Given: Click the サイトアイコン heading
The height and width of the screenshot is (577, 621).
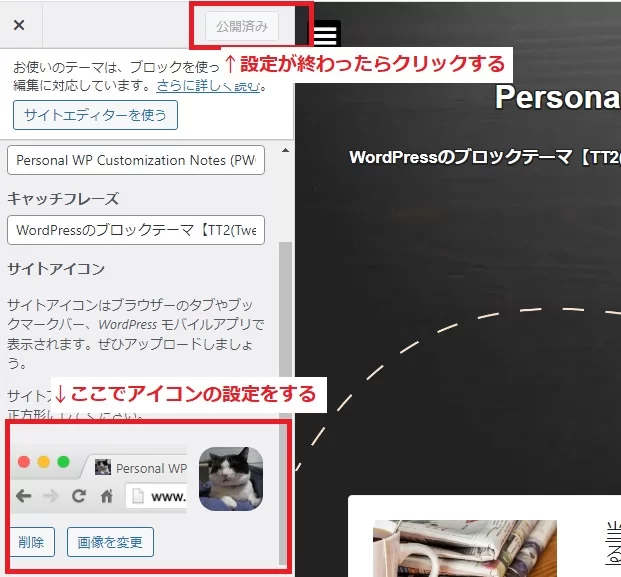Looking at the screenshot, I should pos(56,269).
